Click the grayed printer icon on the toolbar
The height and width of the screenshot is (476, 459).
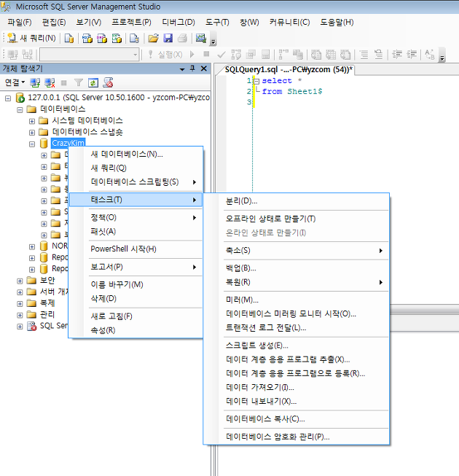pos(182,38)
